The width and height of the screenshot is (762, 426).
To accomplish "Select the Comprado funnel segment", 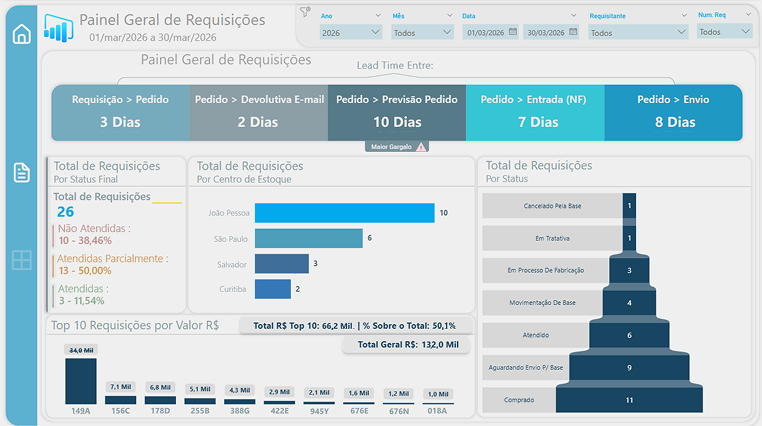I will [x=629, y=400].
